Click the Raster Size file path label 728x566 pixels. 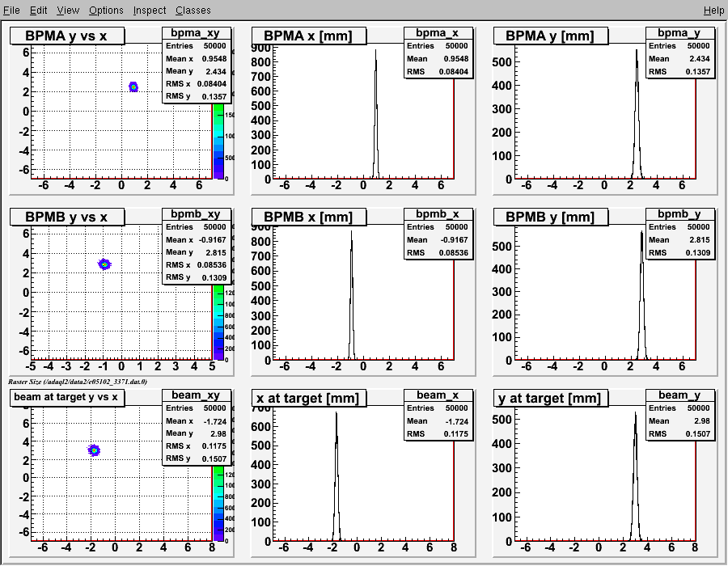pos(78,382)
